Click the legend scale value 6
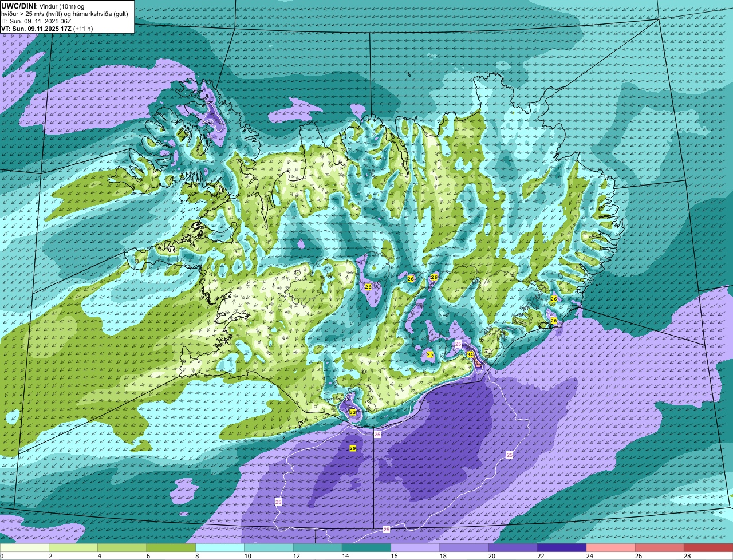 [x=148, y=556]
